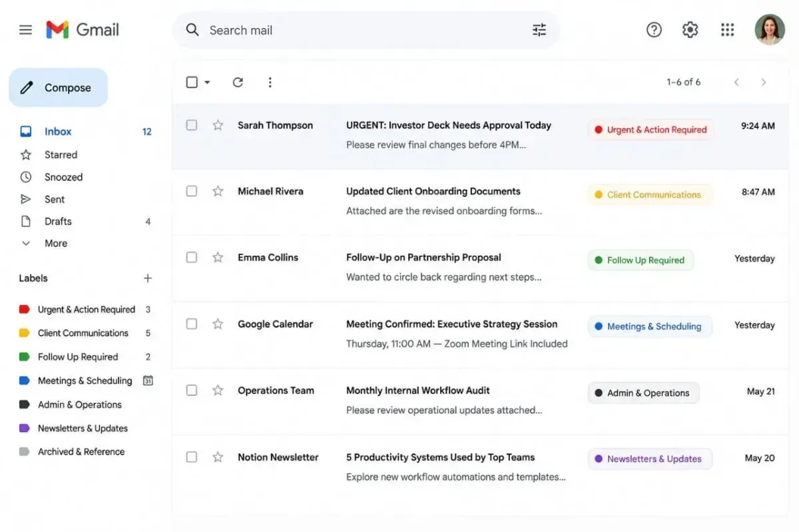Create a new label with plus icon
The height and width of the screenshot is (532, 799).
pos(148,278)
